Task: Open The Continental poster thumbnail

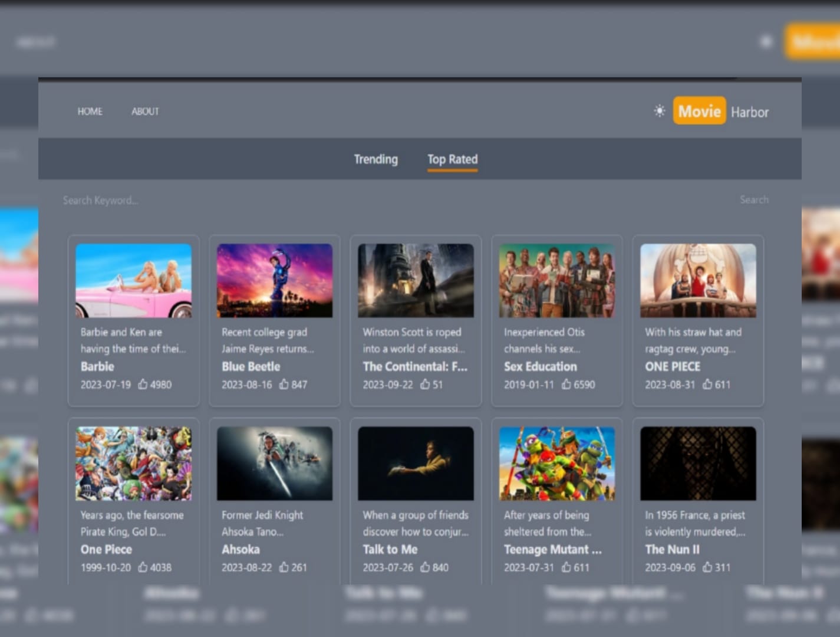Action: pyautogui.click(x=416, y=281)
